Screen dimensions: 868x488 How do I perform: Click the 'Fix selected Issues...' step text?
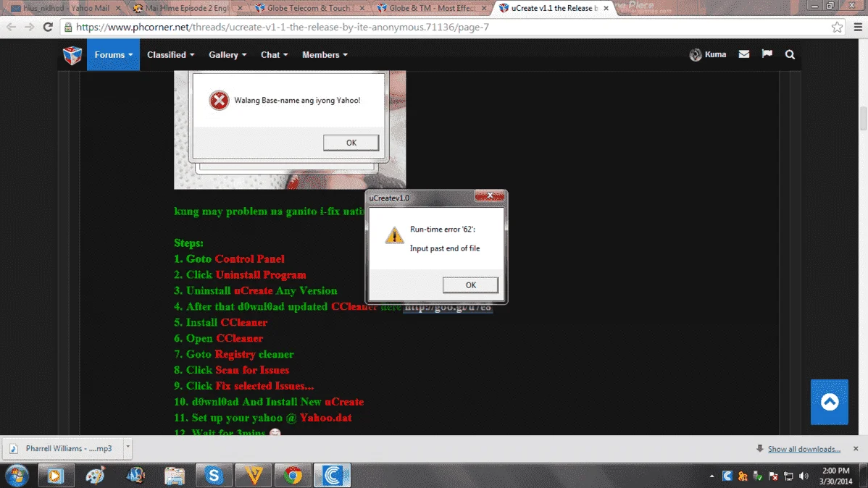coord(264,386)
